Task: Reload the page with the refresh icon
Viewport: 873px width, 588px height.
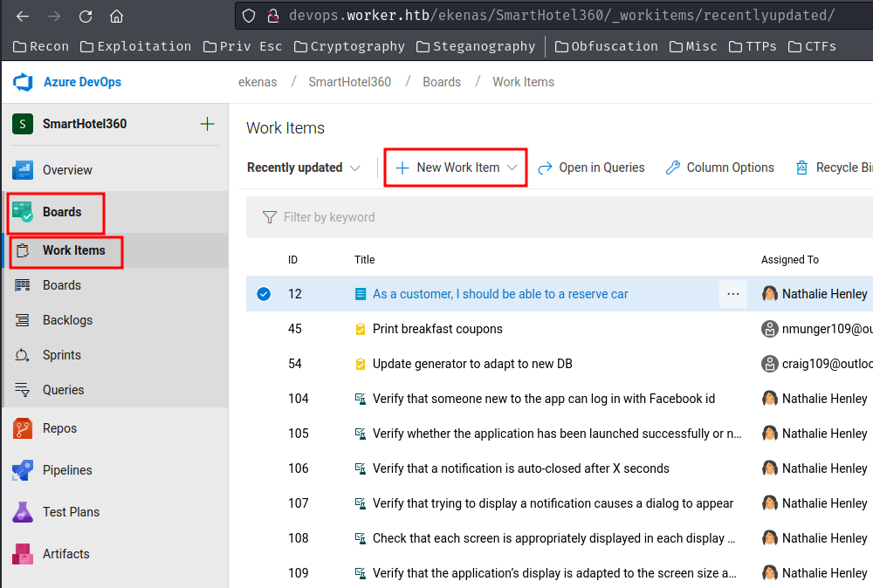Action: [x=86, y=16]
